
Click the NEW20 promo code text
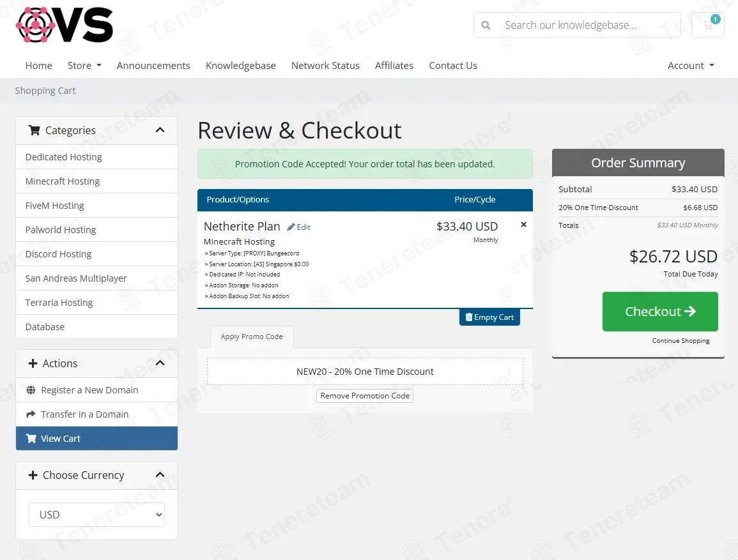(365, 372)
